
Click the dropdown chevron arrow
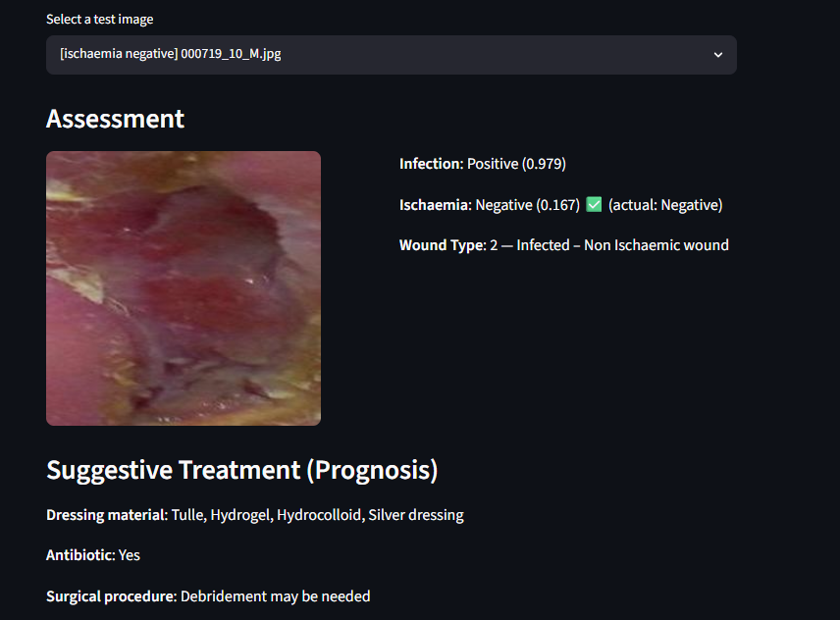point(718,55)
